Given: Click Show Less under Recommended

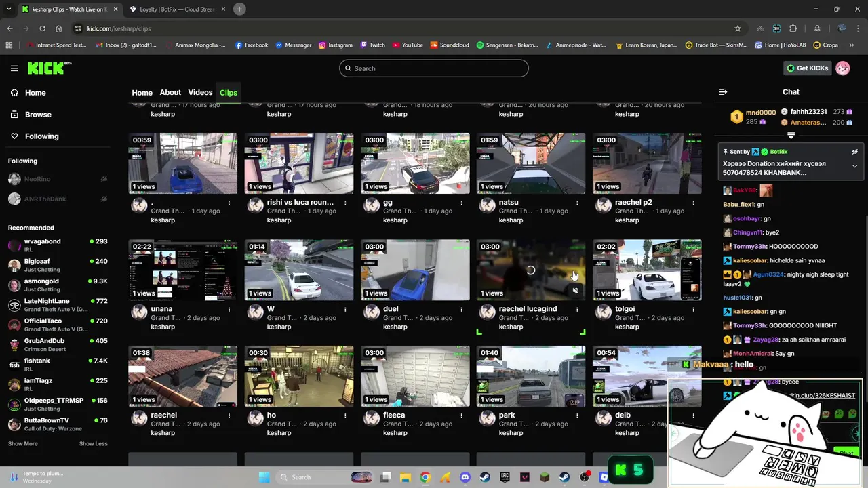Looking at the screenshot, I should click(94, 444).
